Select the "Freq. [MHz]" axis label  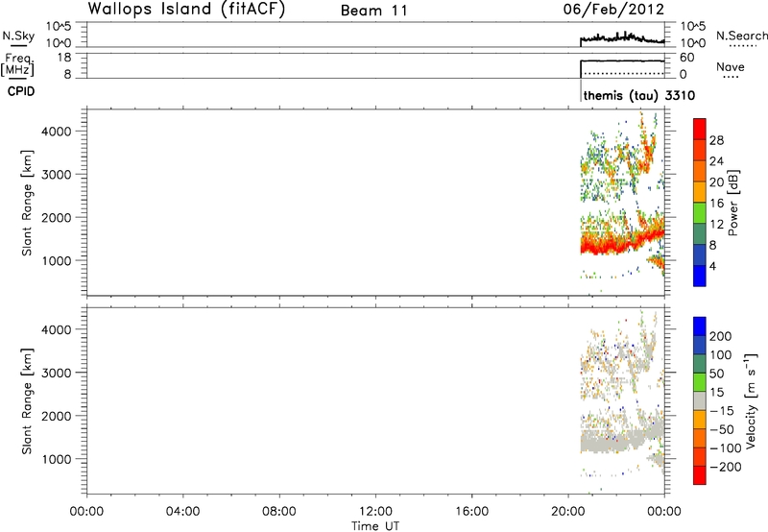17,64
